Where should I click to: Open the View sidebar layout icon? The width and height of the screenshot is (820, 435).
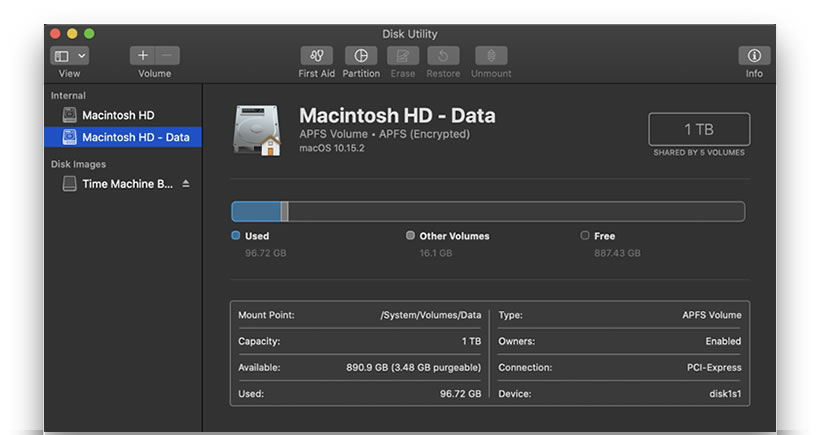point(62,56)
